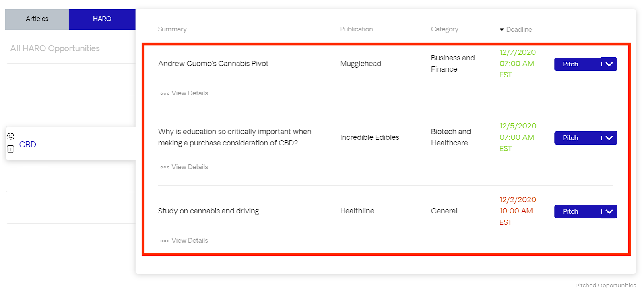This screenshot has width=644, height=292.
Task: Open CBD settings gear icon
Action: pyautogui.click(x=10, y=136)
